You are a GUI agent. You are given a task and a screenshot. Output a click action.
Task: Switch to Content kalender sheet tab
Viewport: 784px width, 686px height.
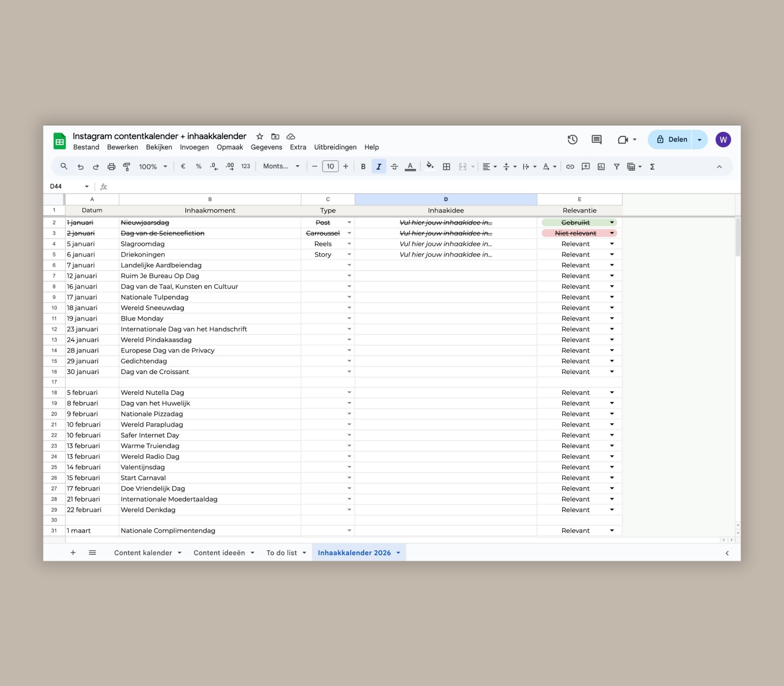[x=143, y=553]
